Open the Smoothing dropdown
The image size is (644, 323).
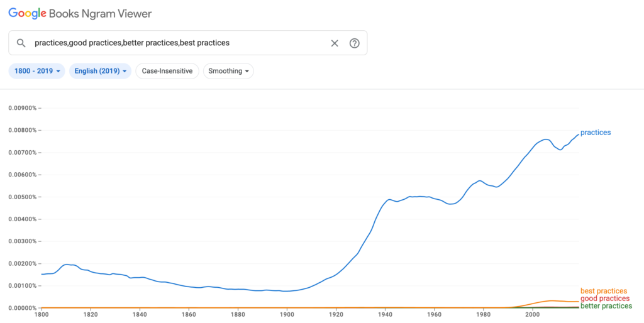point(228,71)
